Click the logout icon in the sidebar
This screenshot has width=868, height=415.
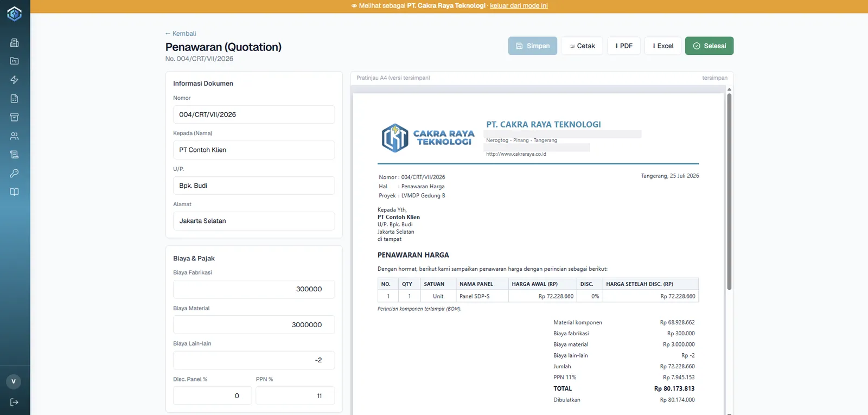click(15, 402)
